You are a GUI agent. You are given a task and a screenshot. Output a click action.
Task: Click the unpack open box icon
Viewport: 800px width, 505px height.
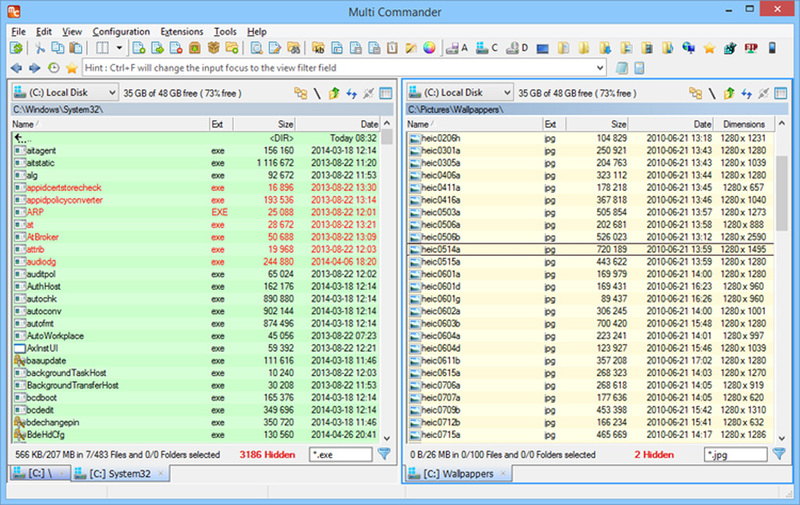point(213,48)
